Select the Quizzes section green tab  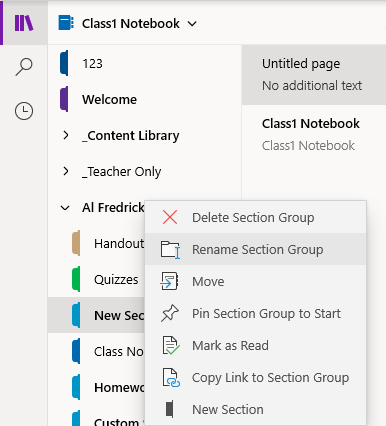pos(76,279)
